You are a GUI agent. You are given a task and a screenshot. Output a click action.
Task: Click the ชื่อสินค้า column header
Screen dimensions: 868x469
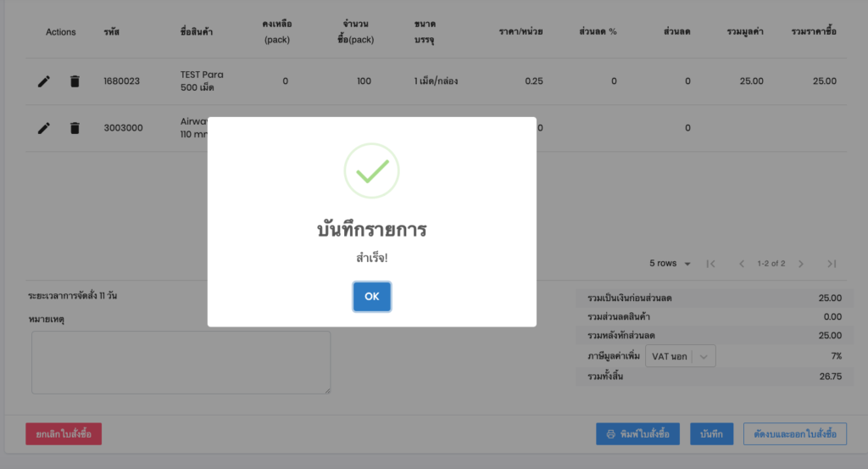click(196, 32)
